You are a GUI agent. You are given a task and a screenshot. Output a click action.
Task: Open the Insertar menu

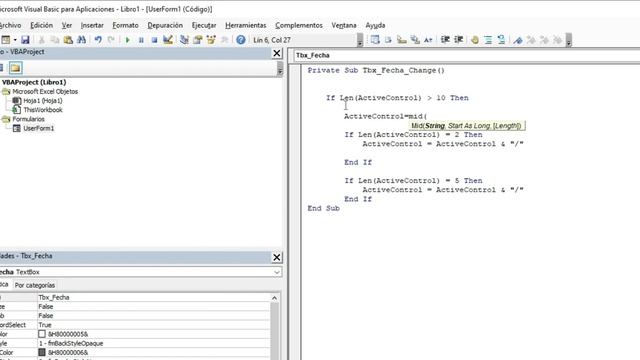[92, 25]
